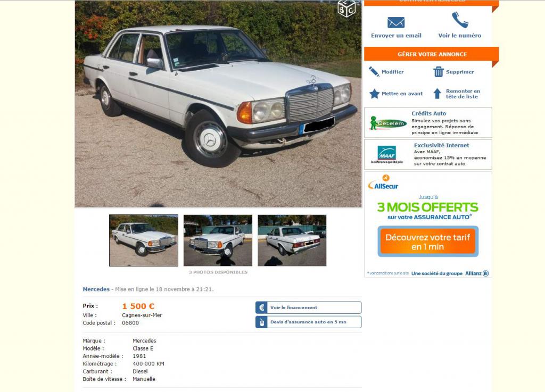545x392 pixels.
Task: Click the up arrow Remonter icon
Action: pyautogui.click(x=437, y=94)
